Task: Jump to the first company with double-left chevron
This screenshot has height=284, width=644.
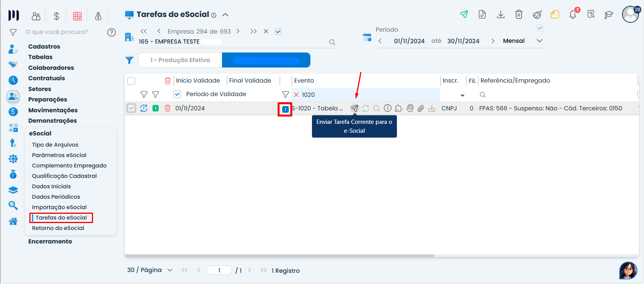Action: pos(144,31)
